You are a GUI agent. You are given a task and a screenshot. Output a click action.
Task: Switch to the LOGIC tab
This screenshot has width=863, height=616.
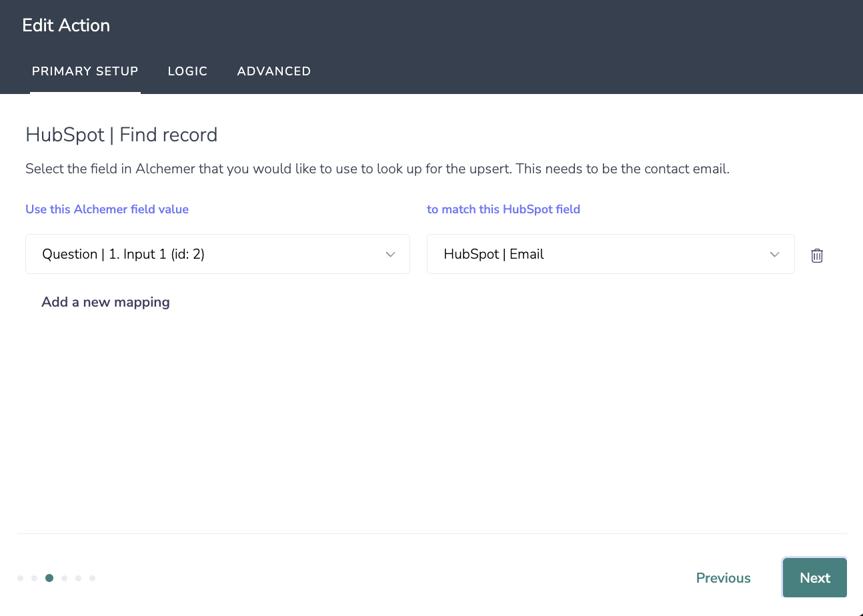coord(187,71)
